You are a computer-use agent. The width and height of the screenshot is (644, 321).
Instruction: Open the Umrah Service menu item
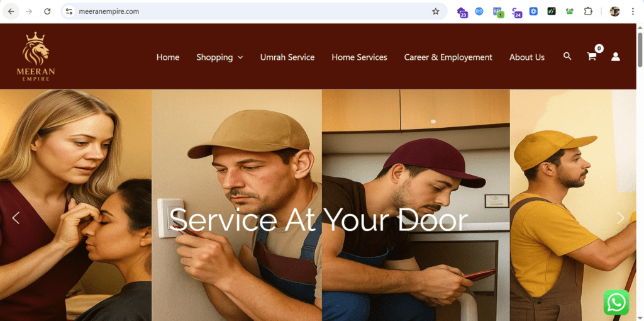pyautogui.click(x=287, y=57)
